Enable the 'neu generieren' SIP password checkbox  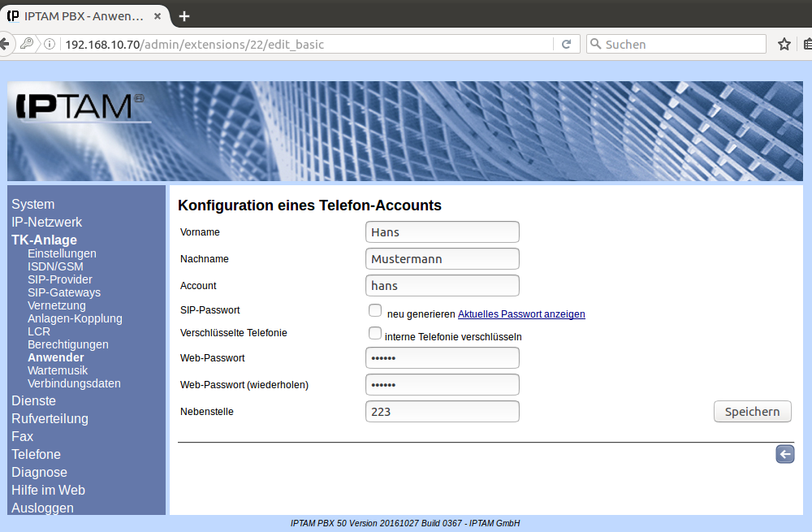point(375,310)
